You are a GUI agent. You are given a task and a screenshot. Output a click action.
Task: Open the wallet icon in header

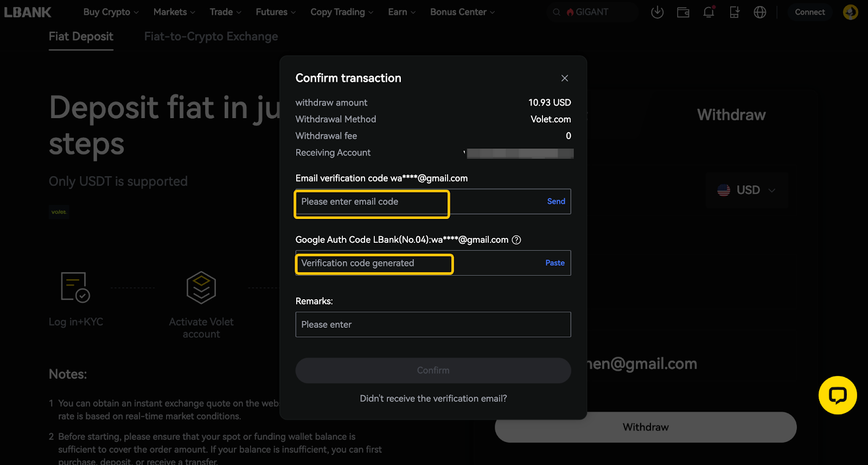point(683,12)
